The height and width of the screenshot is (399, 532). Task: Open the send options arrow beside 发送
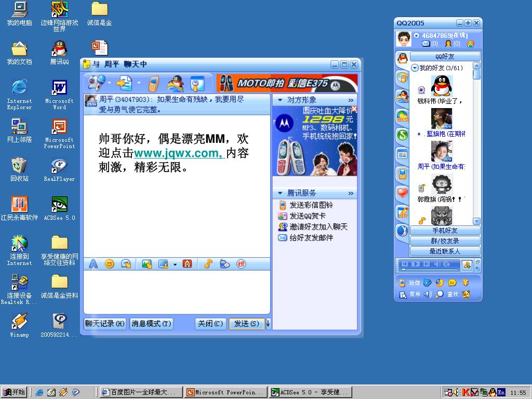point(268,324)
